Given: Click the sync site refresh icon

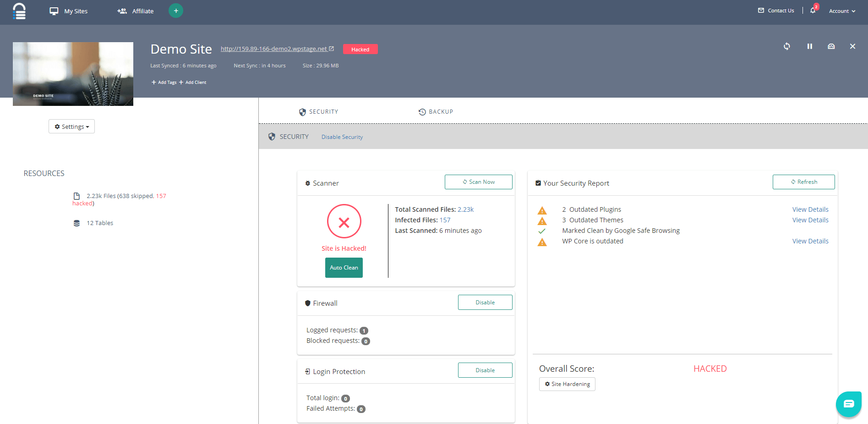Looking at the screenshot, I should click(786, 46).
